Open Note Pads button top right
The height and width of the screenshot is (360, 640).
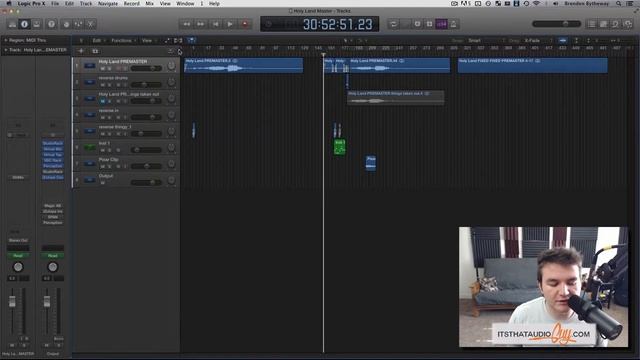click(x=604, y=24)
